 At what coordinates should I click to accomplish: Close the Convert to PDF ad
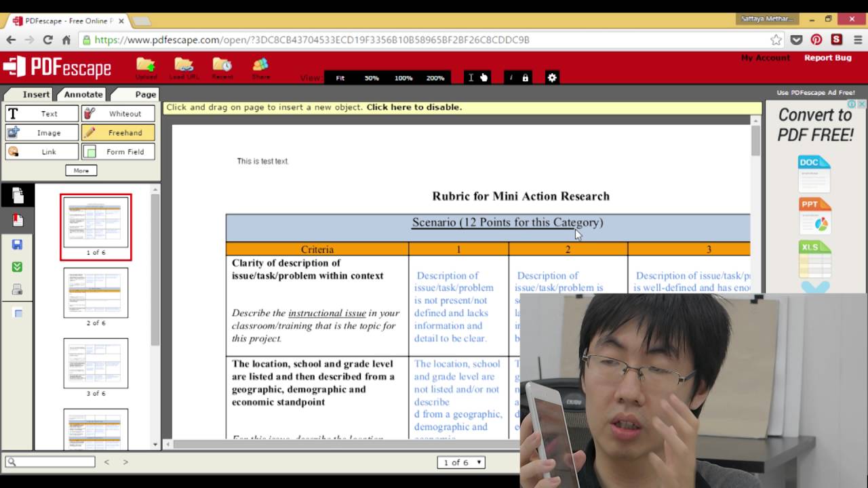[x=861, y=104]
